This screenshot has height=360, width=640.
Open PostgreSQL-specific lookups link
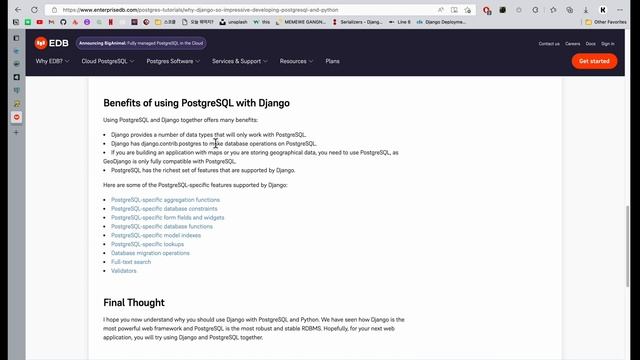pos(147,244)
